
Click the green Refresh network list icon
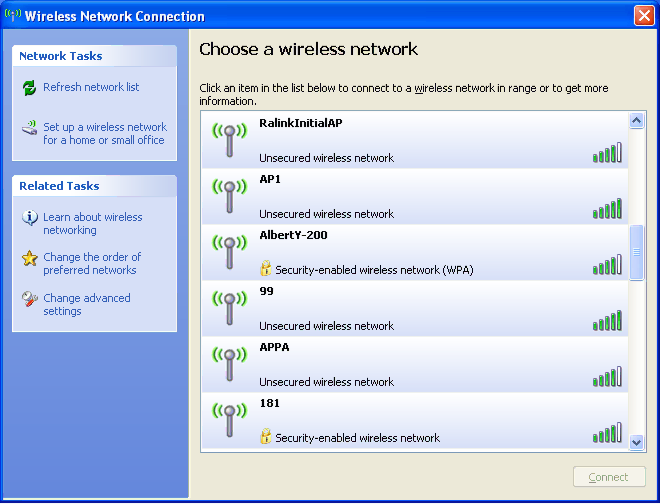(29, 88)
